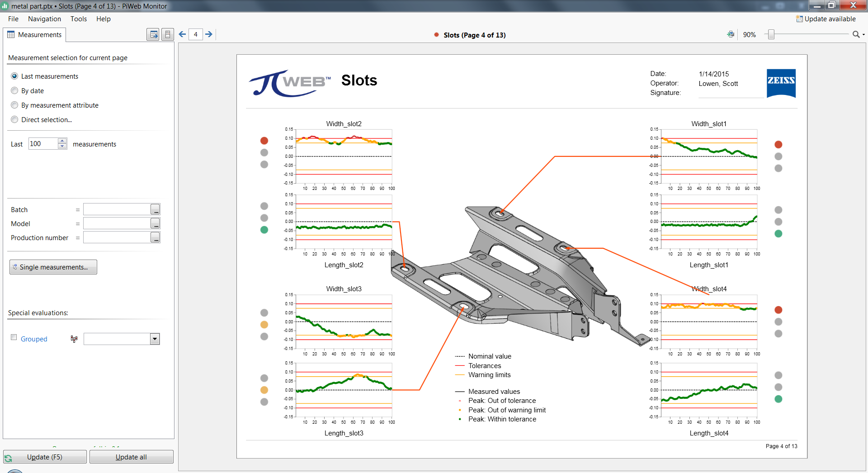Click the next page arrow
This screenshot has width=868, height=473.
209,34
